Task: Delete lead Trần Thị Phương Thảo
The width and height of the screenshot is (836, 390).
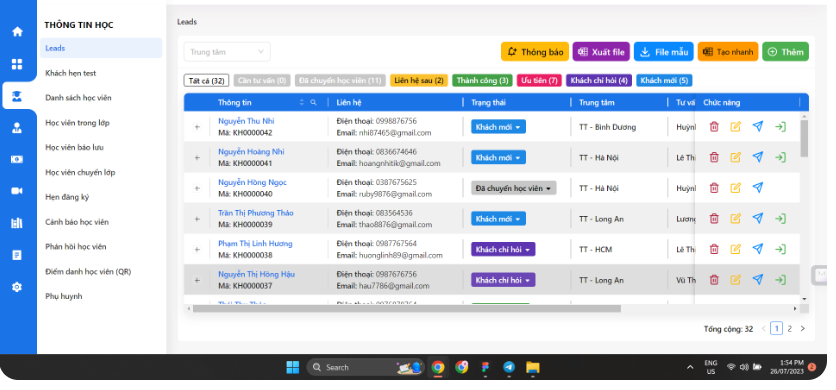Action: (714, 219)
